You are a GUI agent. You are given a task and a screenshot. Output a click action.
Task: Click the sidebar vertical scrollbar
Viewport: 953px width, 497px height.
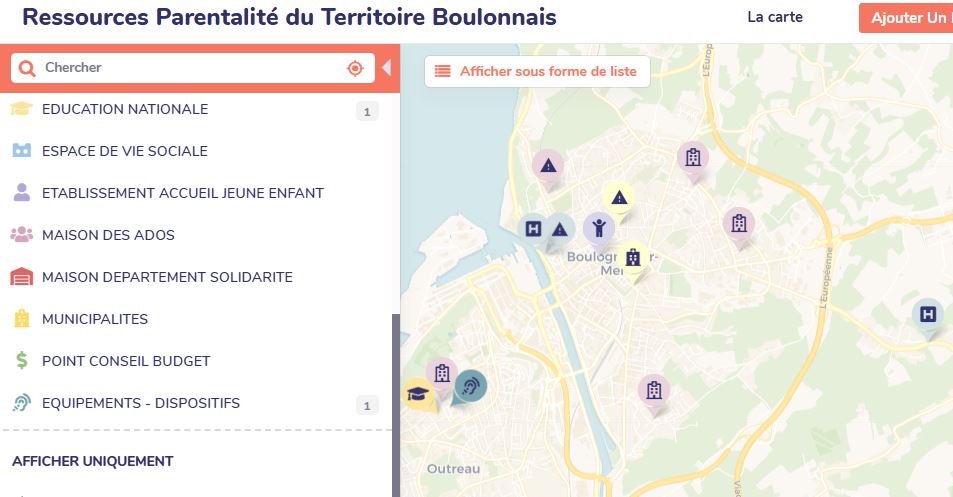(x=396, y=405)
